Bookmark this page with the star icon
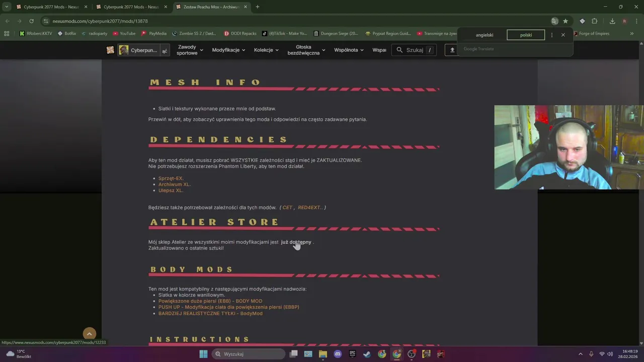 (566, 21)
